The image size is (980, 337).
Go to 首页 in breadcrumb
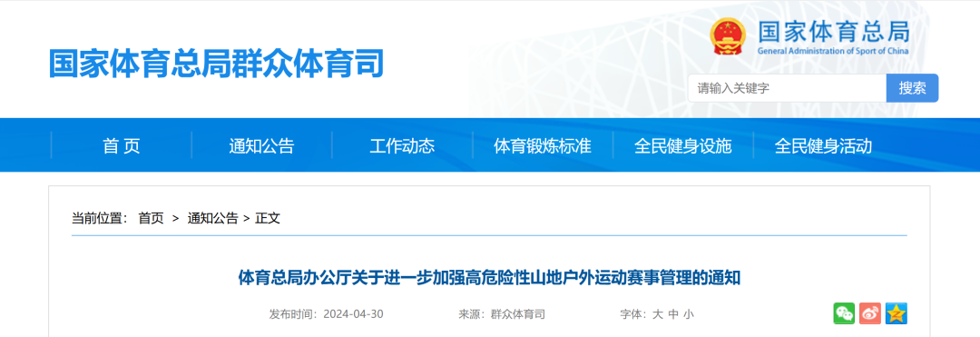tap(151, 218)
